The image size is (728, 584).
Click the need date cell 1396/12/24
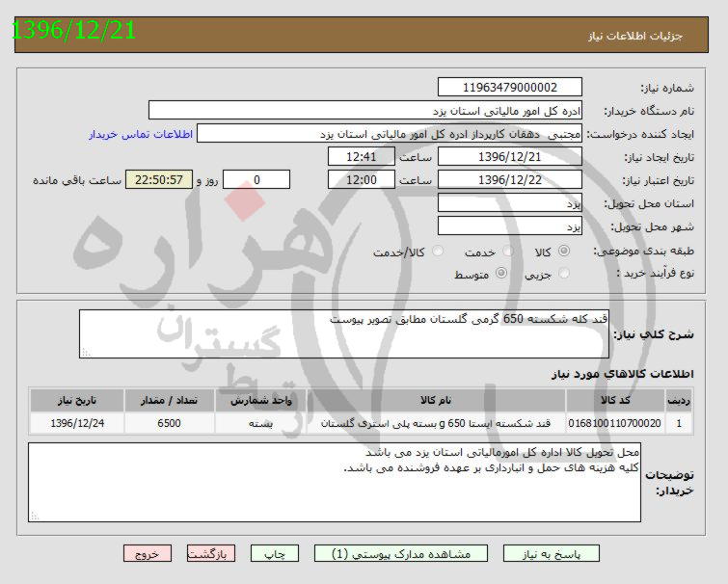[x=77, y=423]
